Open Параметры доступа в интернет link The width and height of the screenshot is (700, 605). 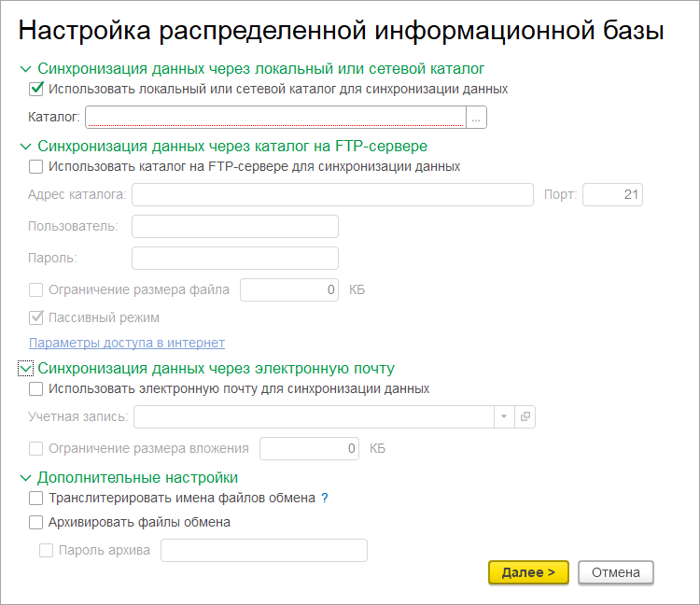[127, 343]
